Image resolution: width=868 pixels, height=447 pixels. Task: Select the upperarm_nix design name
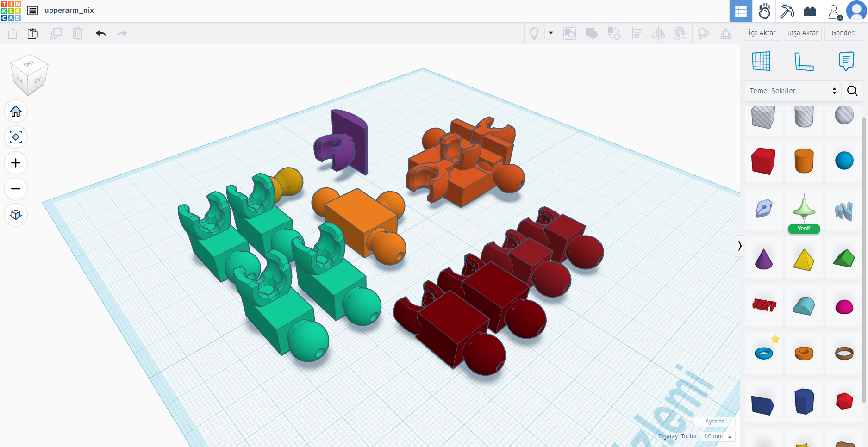point(69,11)
